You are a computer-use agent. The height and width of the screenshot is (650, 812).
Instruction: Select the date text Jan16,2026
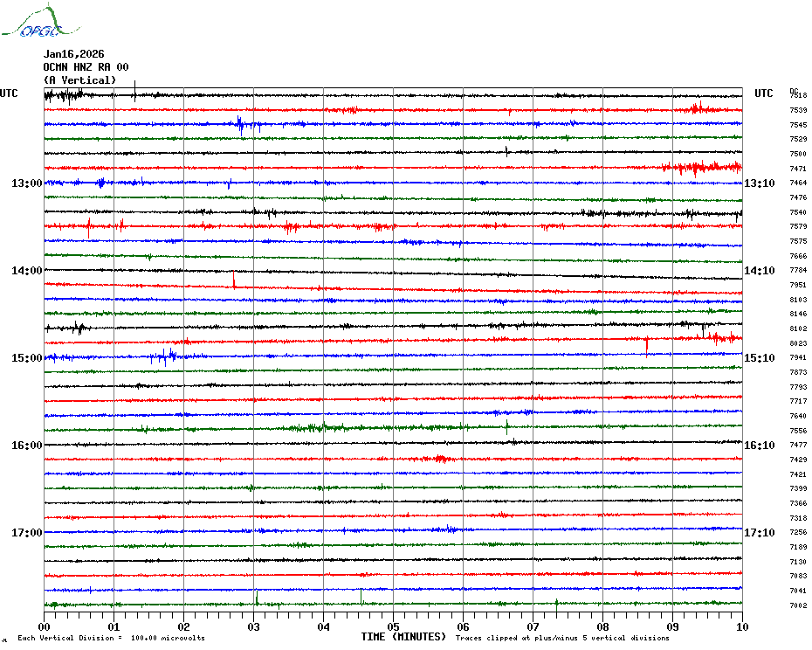(x=73, y=54)
